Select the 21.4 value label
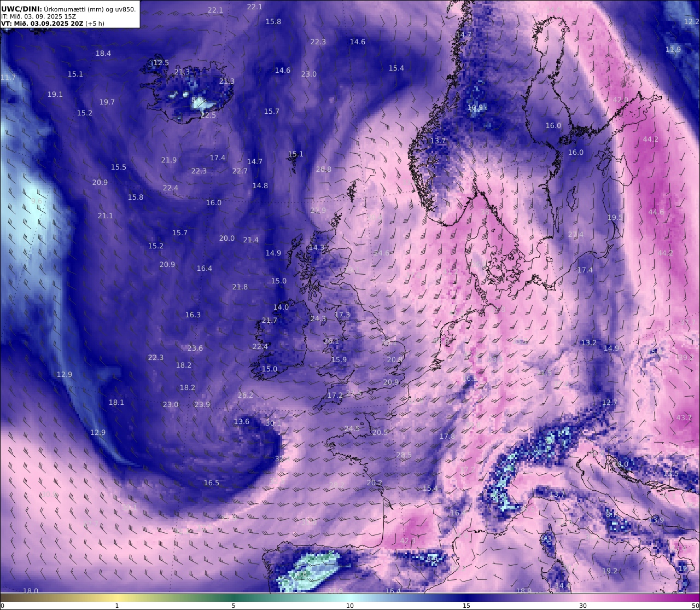Screen dimensions: 700x610 click(x=250, y=240)
